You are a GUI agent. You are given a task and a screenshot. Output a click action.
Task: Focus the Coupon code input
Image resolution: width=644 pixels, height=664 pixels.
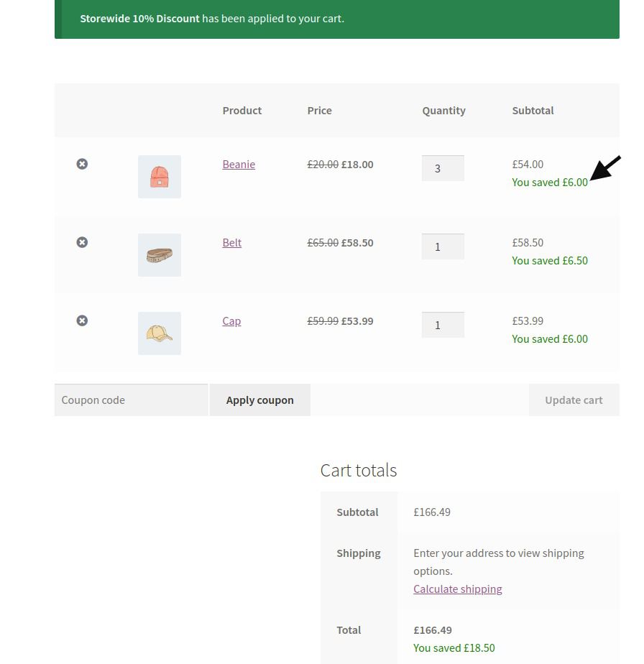pyautogui.click(x=131, y=400)
